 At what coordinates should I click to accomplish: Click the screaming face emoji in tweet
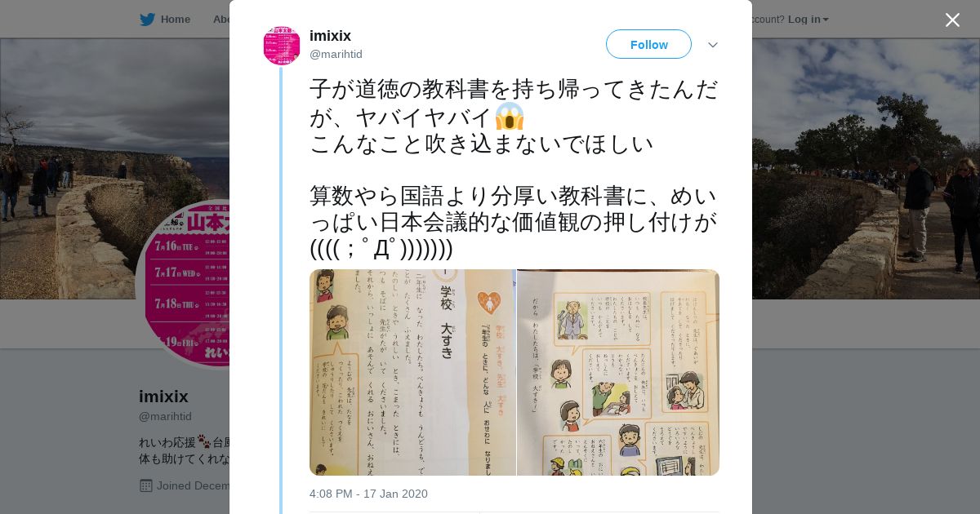click(x=509, y=116)
